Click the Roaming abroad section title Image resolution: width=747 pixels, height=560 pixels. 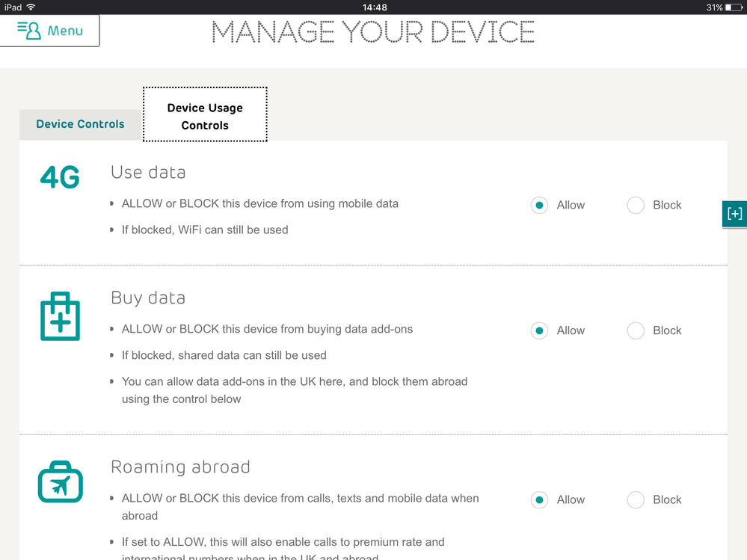click(x=180, y=467)
